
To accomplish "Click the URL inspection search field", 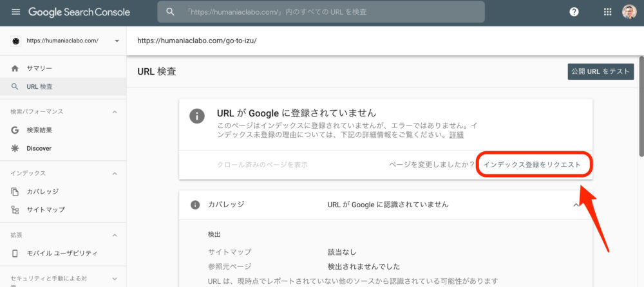I will click(x=321, y=12).
